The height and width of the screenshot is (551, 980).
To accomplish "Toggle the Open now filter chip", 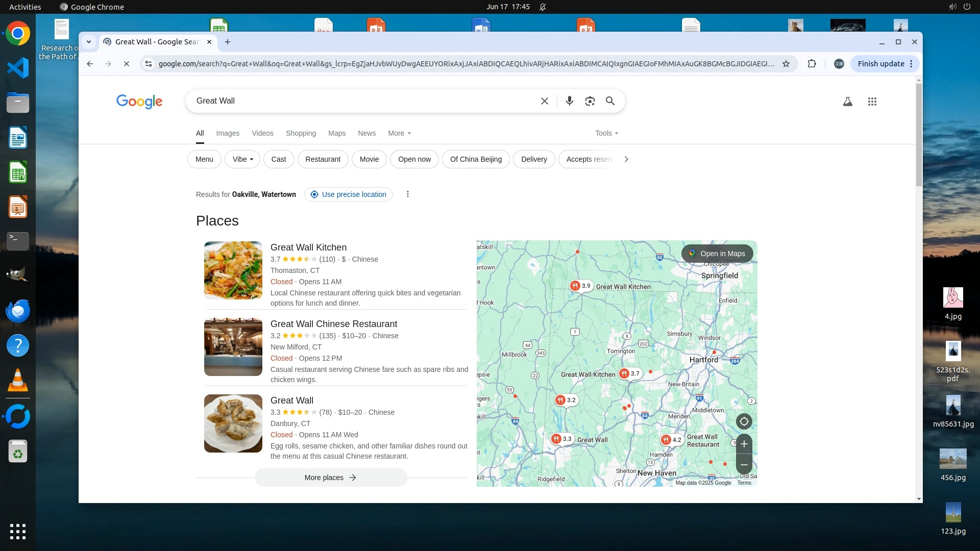I will 414,159.
